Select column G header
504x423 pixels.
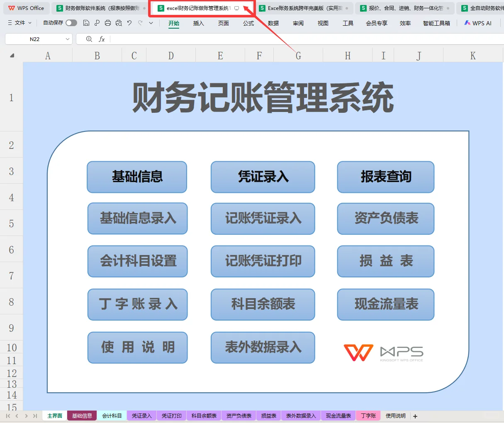pyautogui.click(x=298, y=55)
